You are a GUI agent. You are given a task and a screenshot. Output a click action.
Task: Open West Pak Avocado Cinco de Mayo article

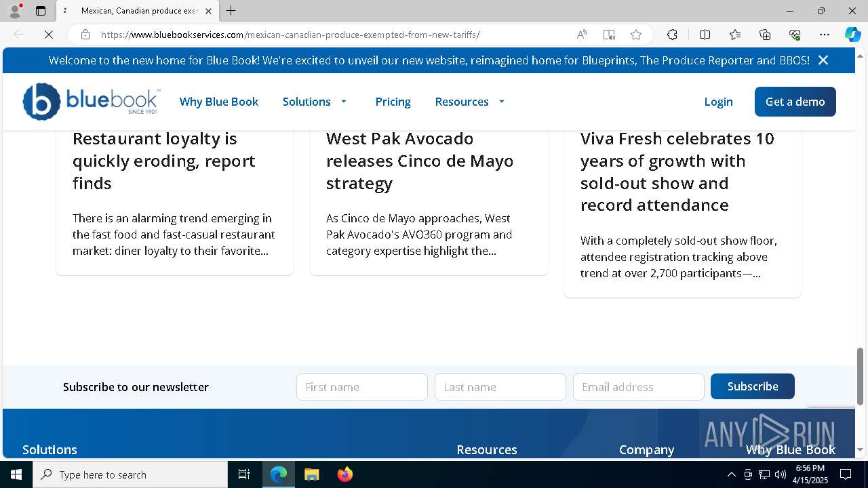420,161
